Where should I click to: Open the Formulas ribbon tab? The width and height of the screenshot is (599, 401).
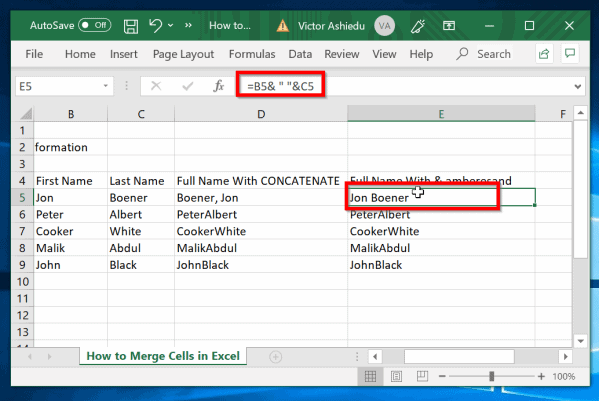(x=252, y=54)
